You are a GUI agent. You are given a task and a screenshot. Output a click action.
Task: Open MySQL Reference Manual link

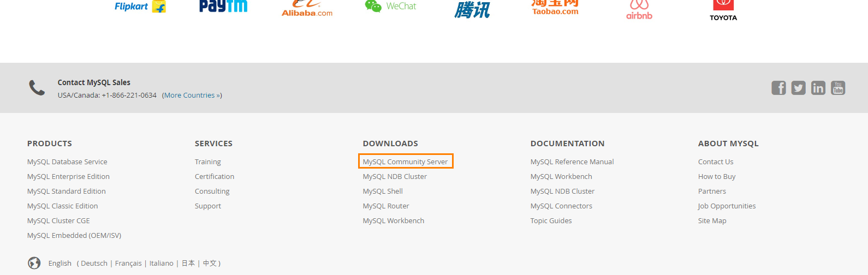(x=572, y=162)
